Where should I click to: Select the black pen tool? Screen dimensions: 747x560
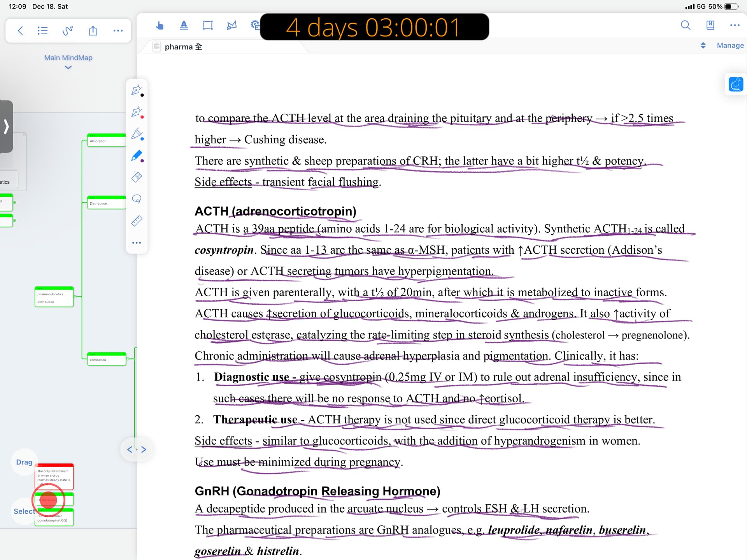pyautogui.click(x=137, y=91)
